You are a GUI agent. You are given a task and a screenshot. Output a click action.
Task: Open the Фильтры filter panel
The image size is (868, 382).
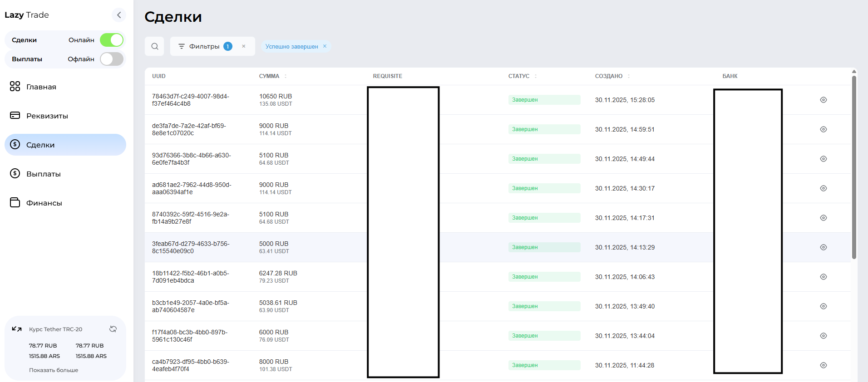[x=204, y=46]
